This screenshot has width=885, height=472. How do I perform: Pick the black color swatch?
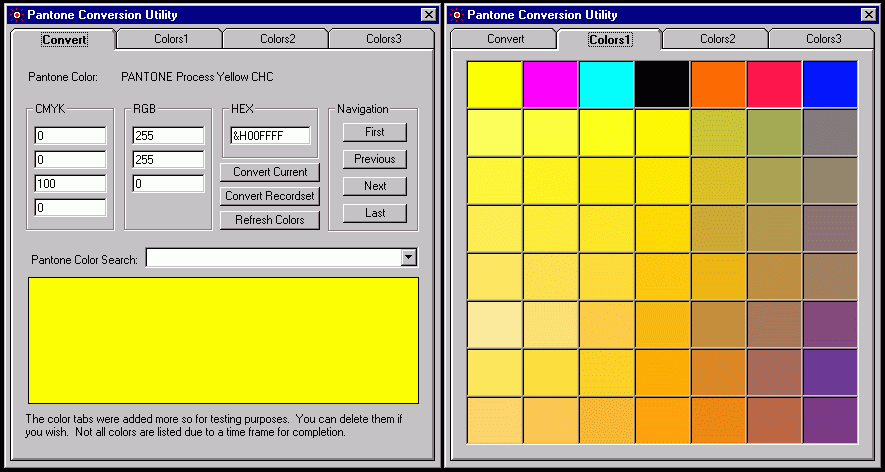click(x=662, y=84)
